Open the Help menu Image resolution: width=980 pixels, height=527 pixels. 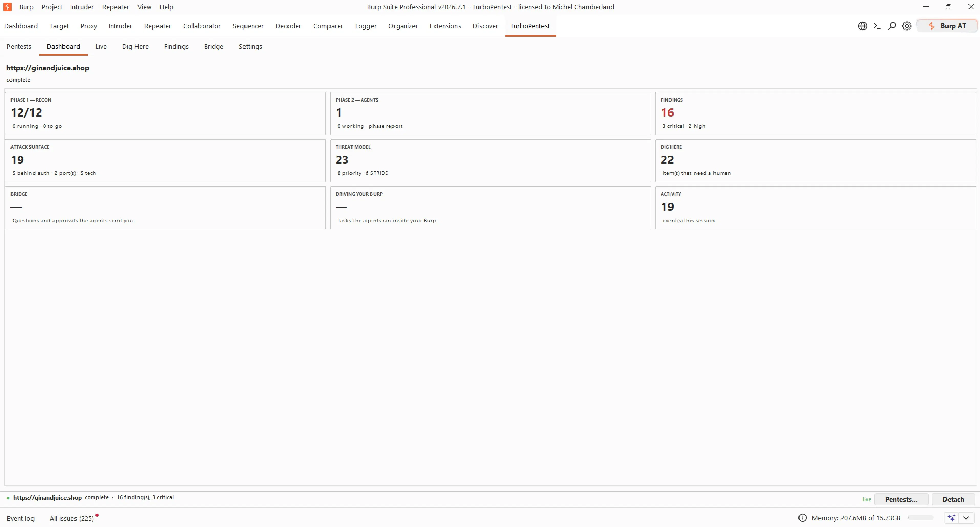click(x=166, y=7)
